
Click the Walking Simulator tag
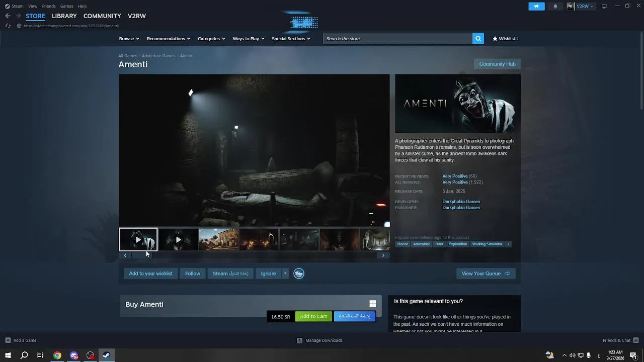click(x=487, y=244)
